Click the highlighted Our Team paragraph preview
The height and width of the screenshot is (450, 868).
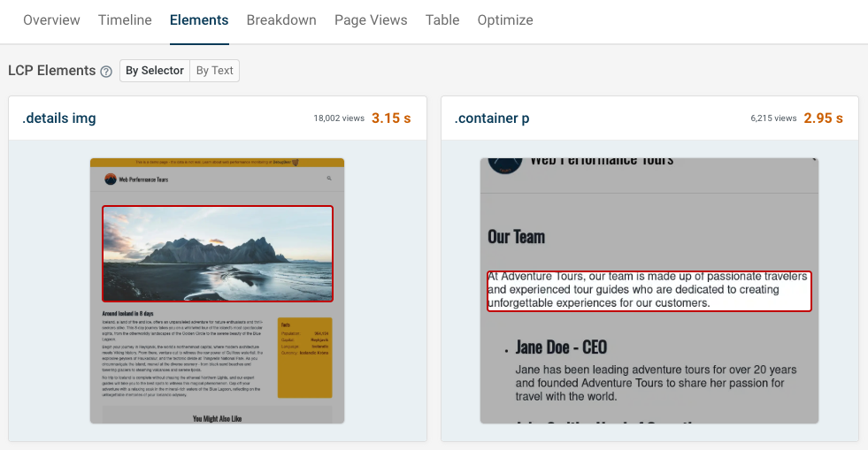649,291
